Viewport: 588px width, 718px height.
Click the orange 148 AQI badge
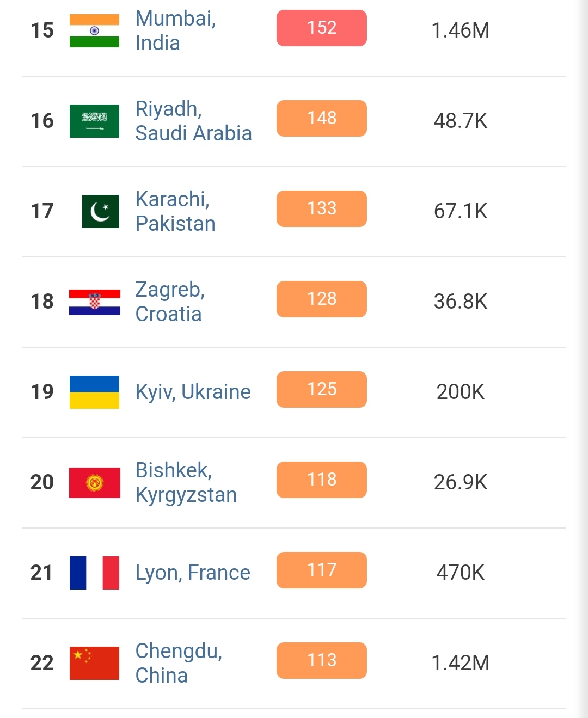click(x=322, y=118)
